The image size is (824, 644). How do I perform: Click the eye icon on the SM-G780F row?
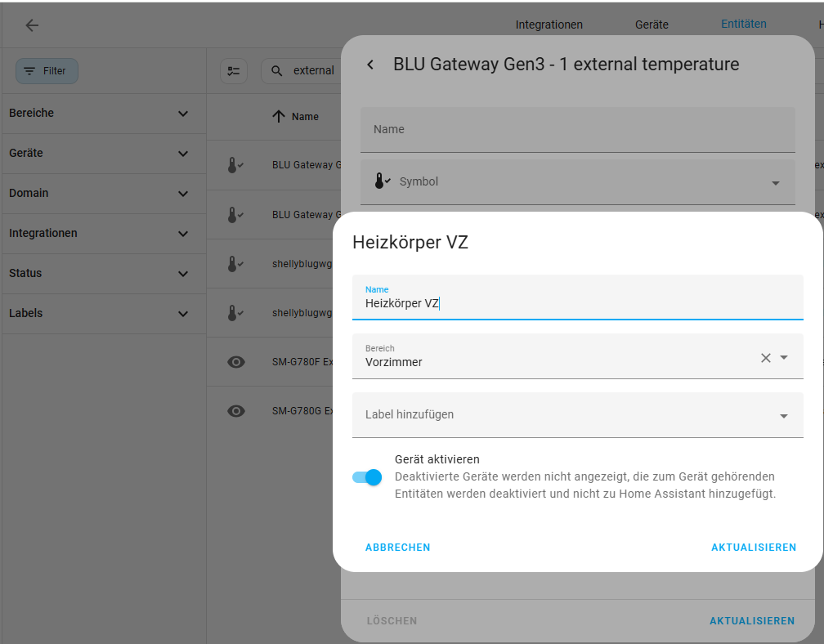click(236, 361)
